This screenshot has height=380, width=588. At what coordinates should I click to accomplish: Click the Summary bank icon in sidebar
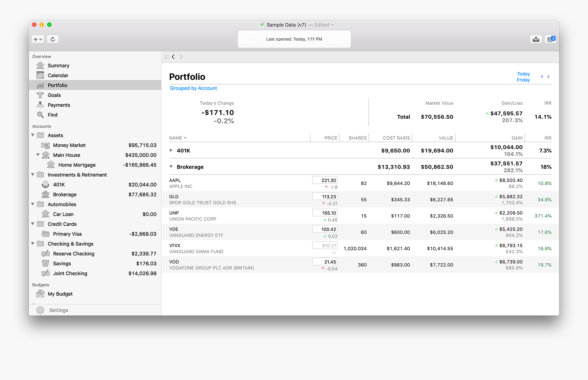point(40,66)
